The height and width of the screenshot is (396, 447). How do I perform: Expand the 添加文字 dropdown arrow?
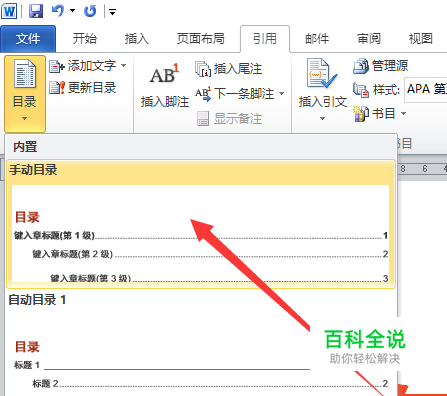pyautogui.click(x=124, y=65)
